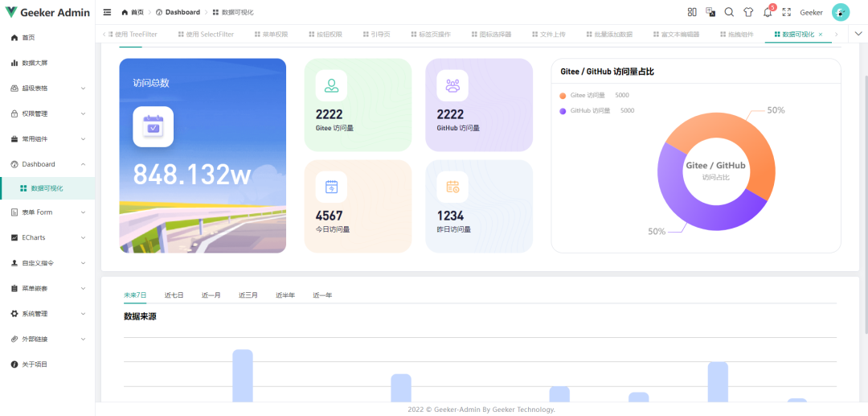Collapse the sidebar with the hamburger icon
Screen dimensions: 868x416
tap(107, 12)
